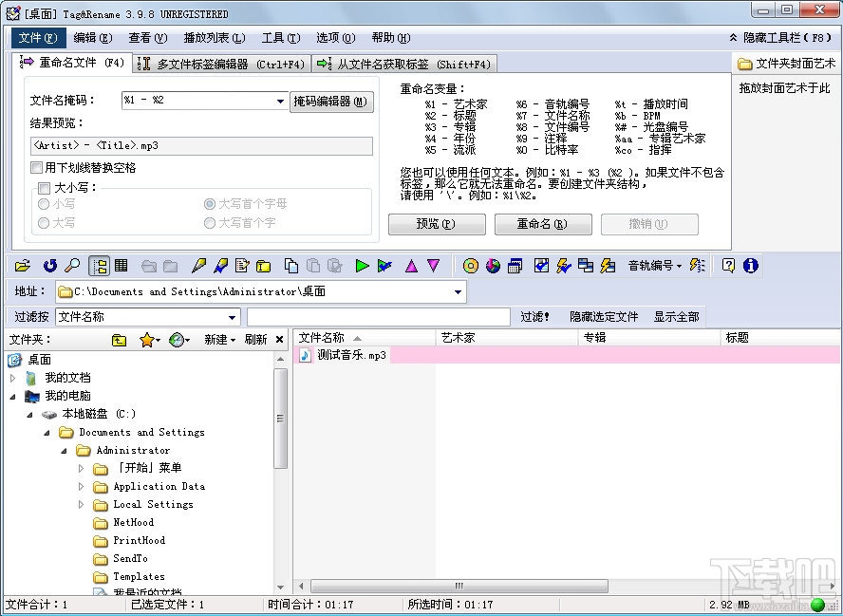Screen dimensions: 843x616
Task: Open the 过滤按 文件名称 dropdown
Action: pos(232,317)
